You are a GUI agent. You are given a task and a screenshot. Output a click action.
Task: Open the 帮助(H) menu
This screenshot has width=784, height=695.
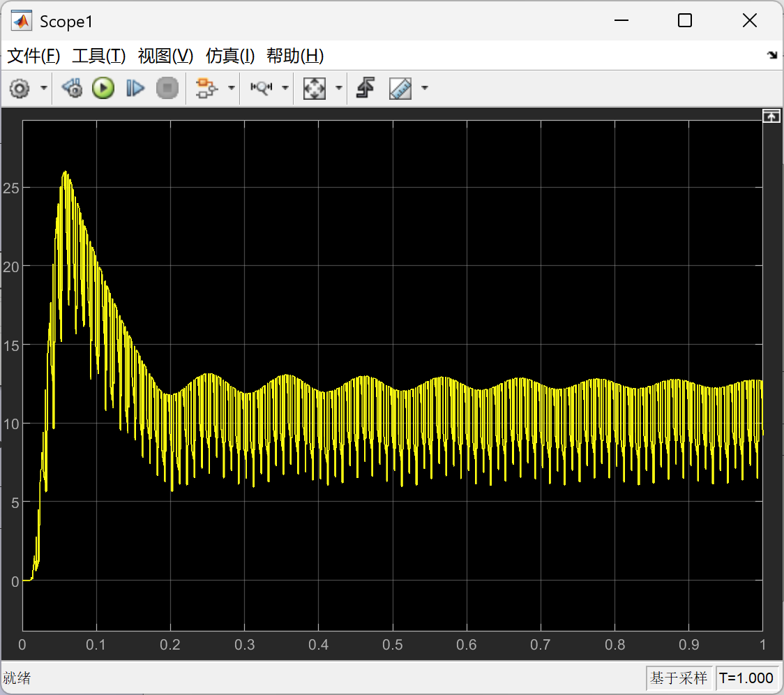295,56
